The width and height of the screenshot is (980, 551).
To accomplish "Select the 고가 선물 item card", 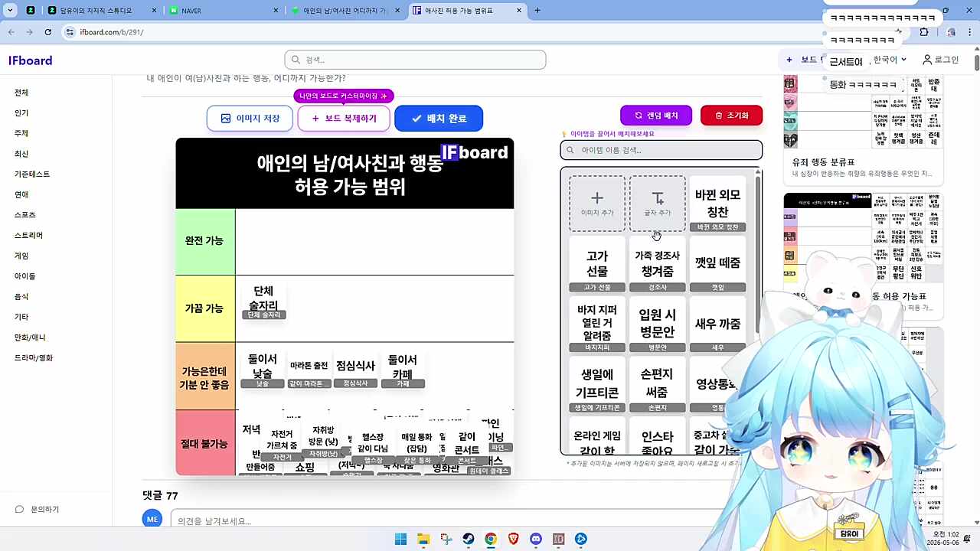I will tap(597, 264).
